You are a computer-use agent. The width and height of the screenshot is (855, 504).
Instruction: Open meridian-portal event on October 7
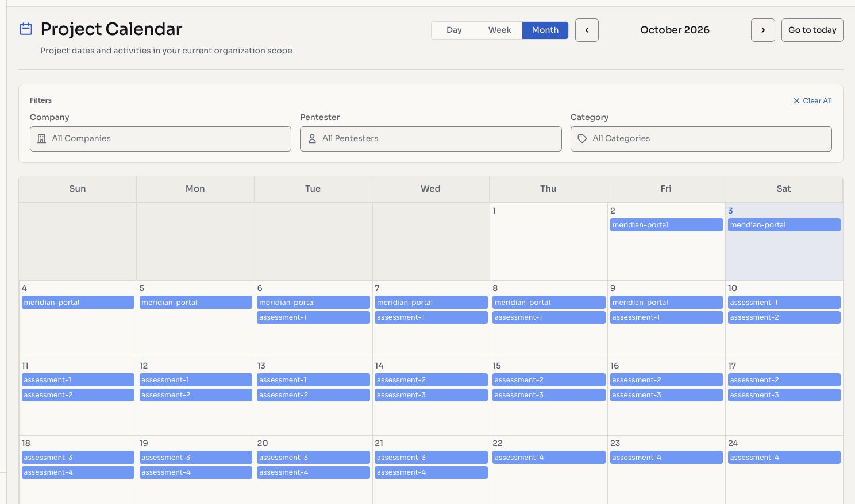coord(431,303)
